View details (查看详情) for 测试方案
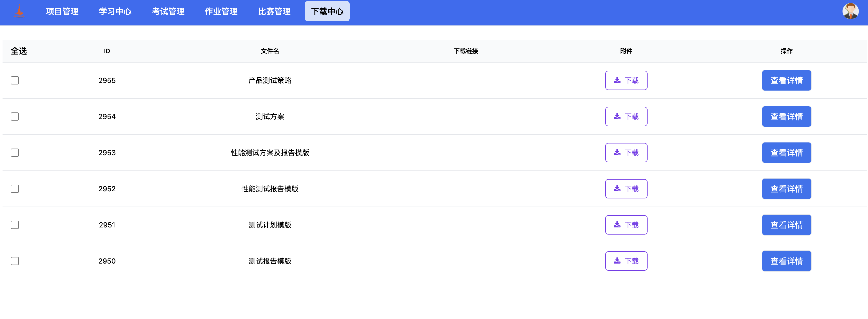Viewport: 868px width, 319px height. pos(786,117)
